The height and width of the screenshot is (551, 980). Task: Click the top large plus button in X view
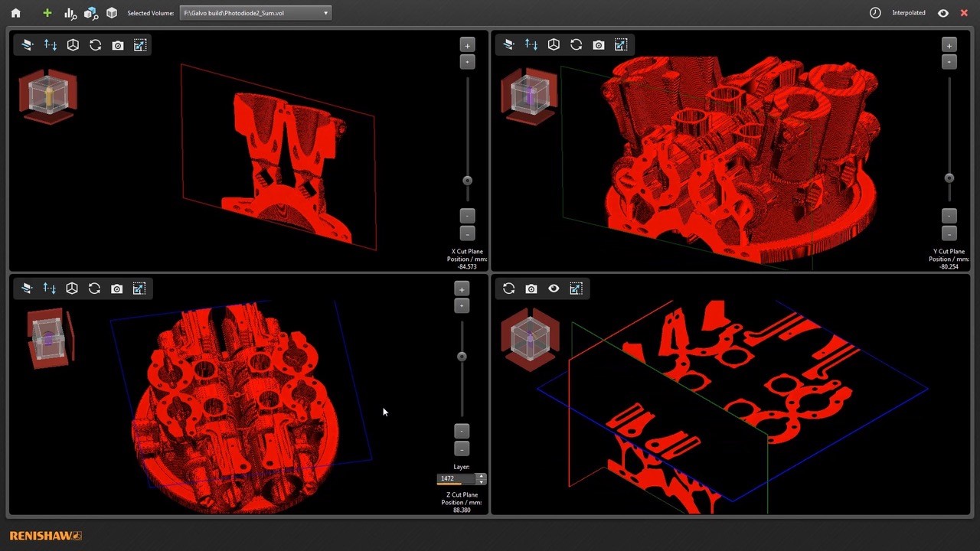coord(467,45)
